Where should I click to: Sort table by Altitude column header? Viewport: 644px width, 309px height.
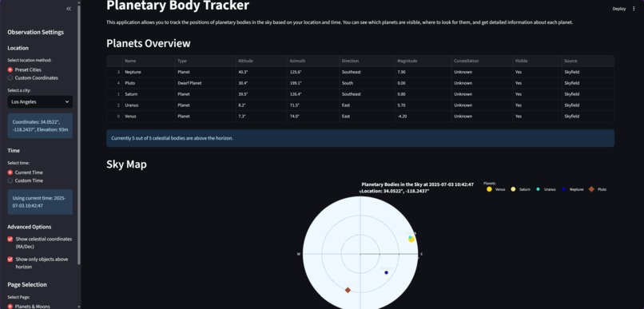point(261,61)
